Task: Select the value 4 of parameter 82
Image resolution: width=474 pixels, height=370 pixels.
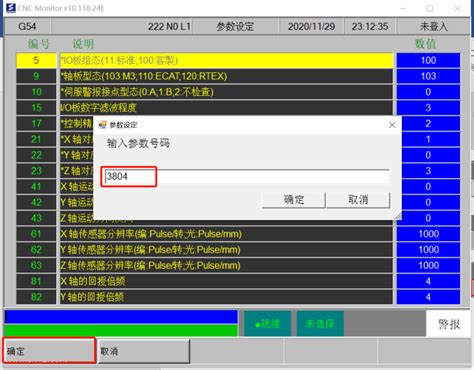Action: click(428, 297)
